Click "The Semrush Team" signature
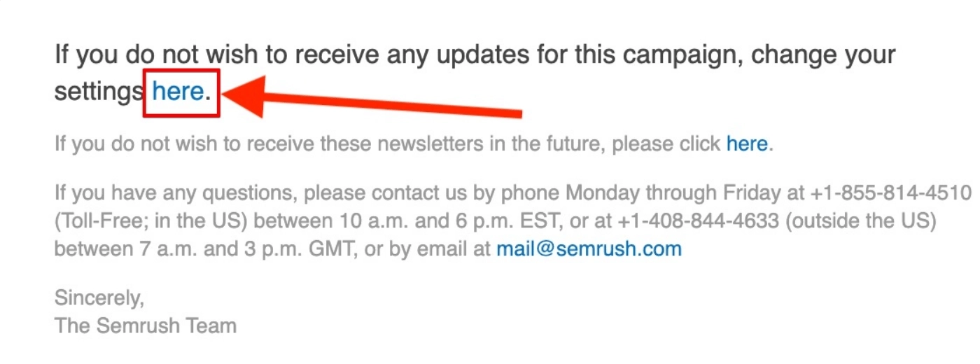Viewport: 980px width, 364px height. (x=146, y=325)
